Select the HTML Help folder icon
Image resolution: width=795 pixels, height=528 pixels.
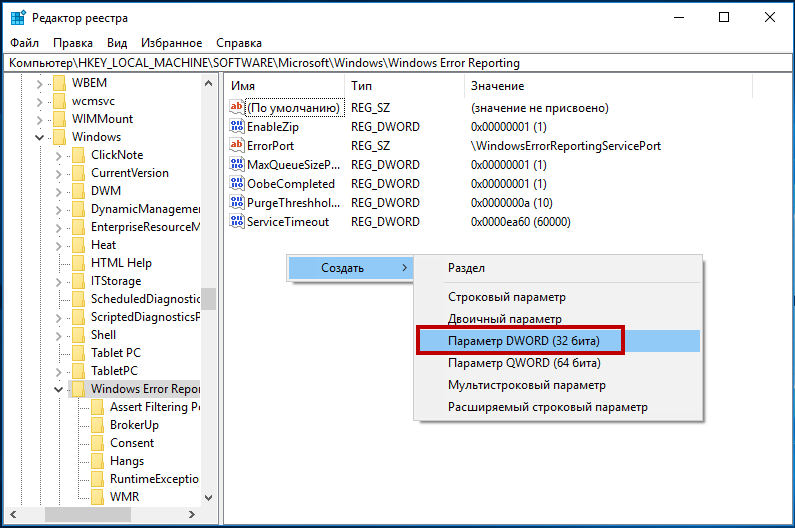pyautogui.click(x=79, y=263)
